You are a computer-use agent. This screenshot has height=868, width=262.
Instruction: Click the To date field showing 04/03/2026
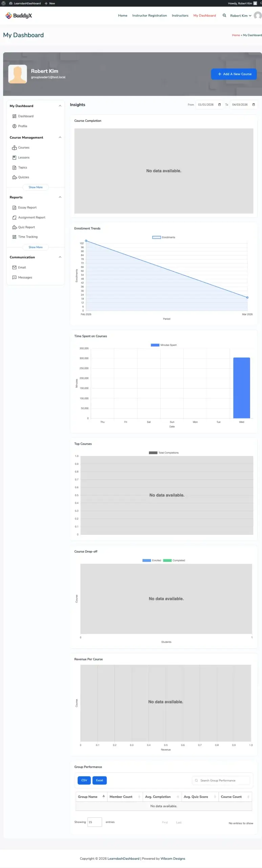click(x=244, y=105)
